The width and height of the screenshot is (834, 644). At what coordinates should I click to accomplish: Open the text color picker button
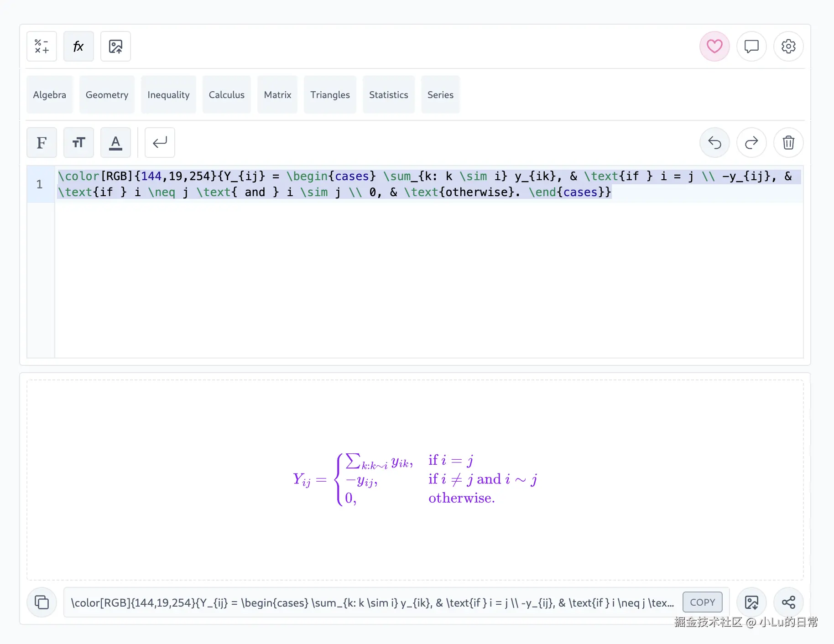coord(115,143)
